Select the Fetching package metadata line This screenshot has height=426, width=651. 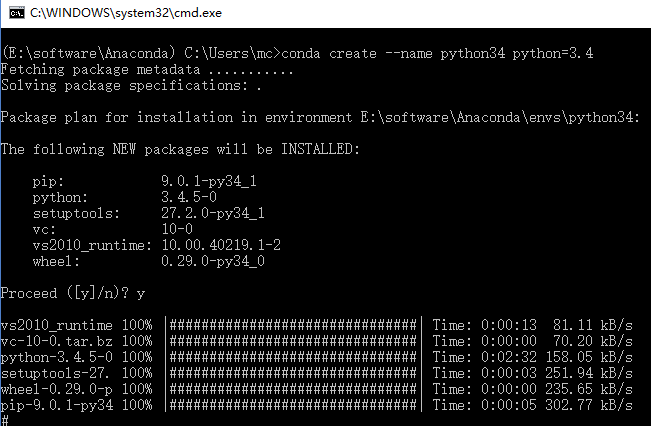pyautogui.click(x=147, y=70)
